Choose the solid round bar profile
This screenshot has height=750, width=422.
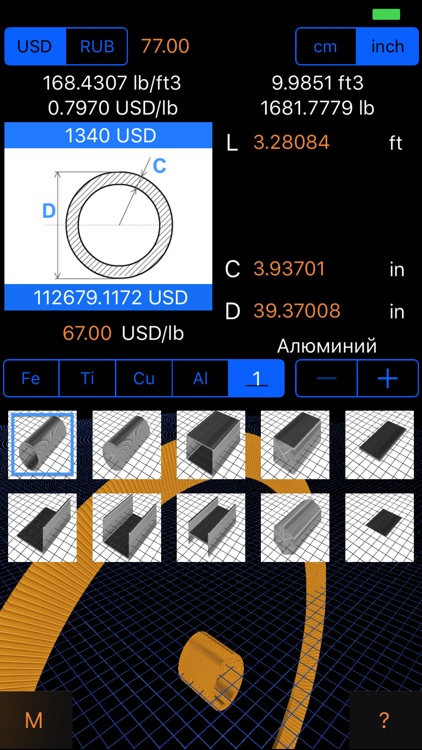[127, 445]
